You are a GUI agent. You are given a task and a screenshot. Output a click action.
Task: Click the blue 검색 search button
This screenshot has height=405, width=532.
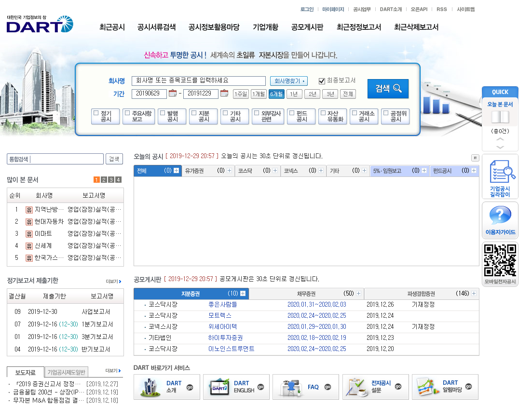[x=388, y=89]
